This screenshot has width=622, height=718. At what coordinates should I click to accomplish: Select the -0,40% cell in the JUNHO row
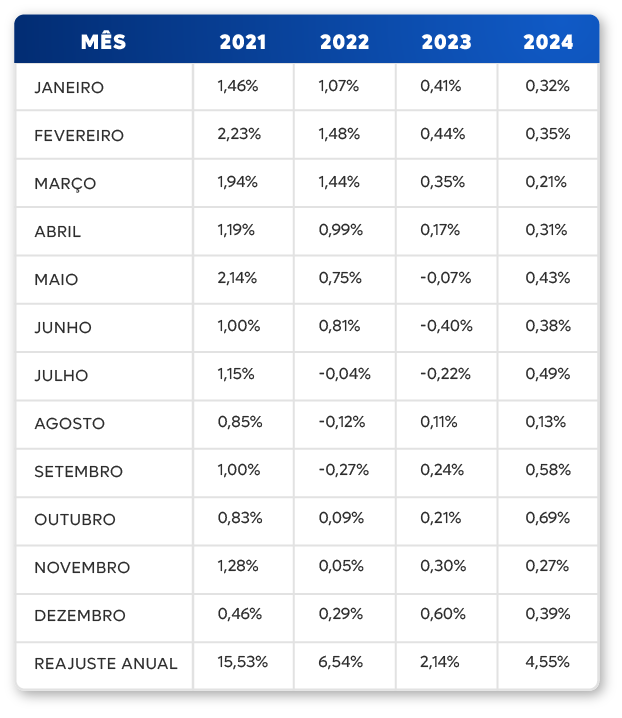[446, 326]
